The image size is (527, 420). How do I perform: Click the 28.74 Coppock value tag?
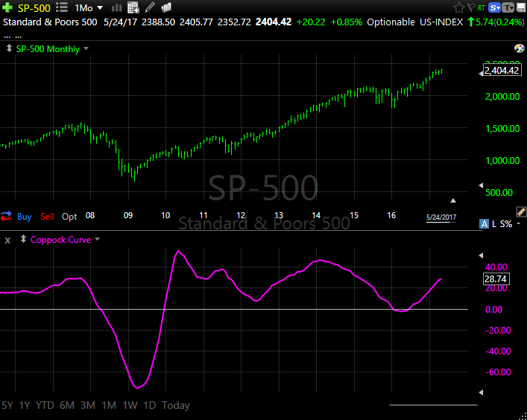pyautogui.click(x=496, y=279)
